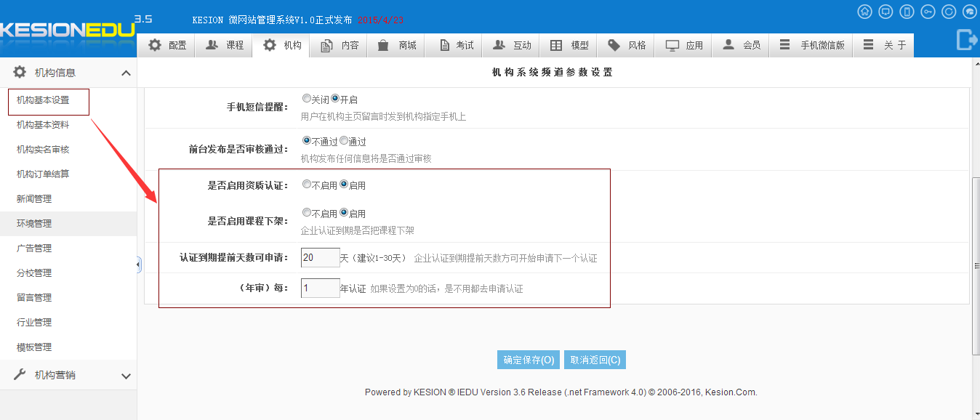Screen dimensions: 980x420
Task: Open the 商城 tab
Action: (397, 45)
